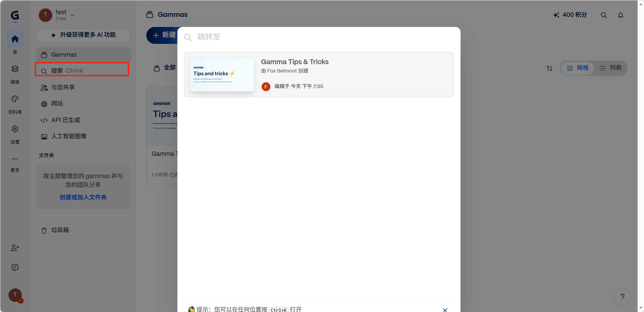Image resolution: width=644 pixels, height=312 pixels.
Task: Open the theme library palette icon
Action: [15, 99]
